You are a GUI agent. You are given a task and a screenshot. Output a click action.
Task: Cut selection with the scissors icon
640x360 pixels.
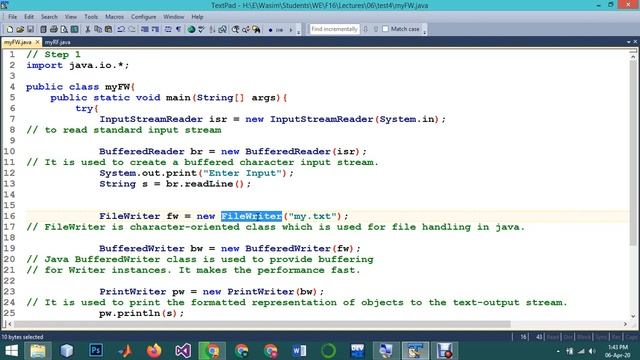point(87,29)
